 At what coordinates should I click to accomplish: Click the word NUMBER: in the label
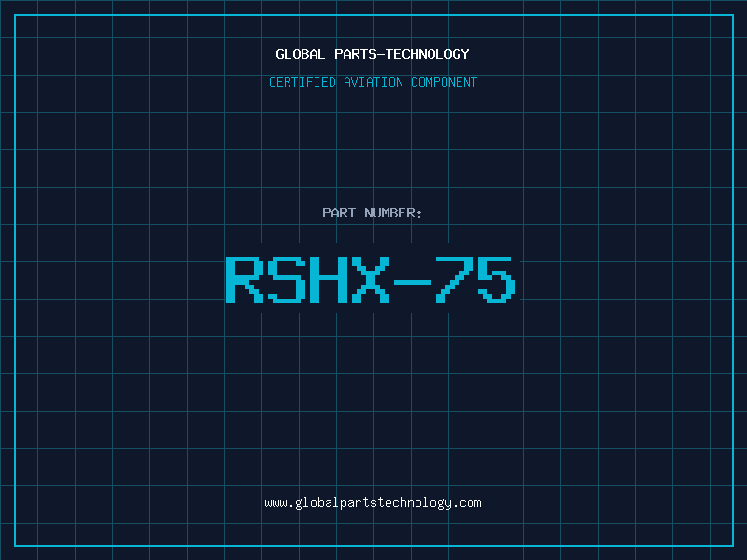393,213
